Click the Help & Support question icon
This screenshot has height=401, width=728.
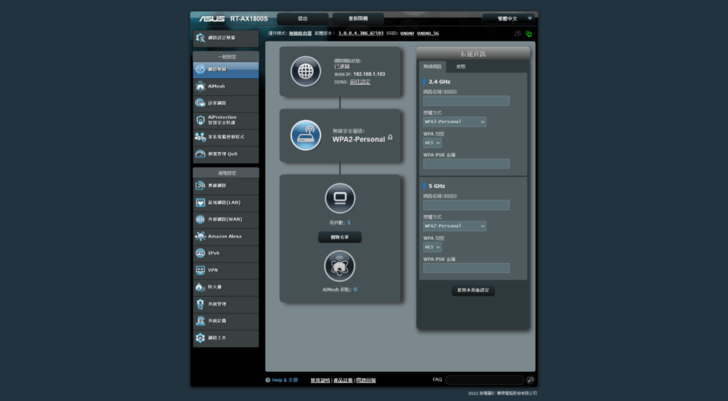[268, 380]
